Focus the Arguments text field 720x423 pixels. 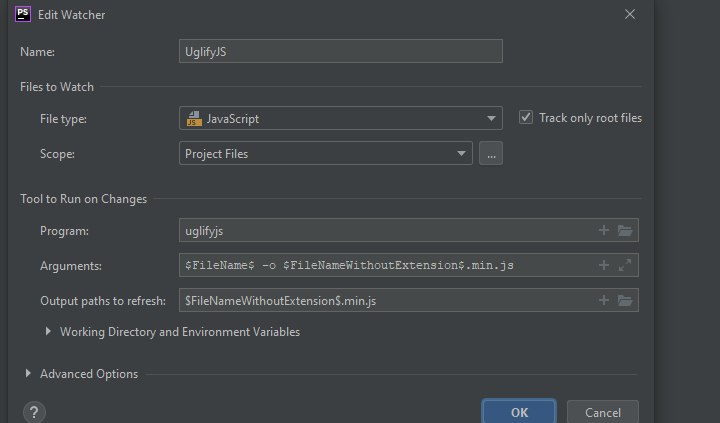point(385,266)
